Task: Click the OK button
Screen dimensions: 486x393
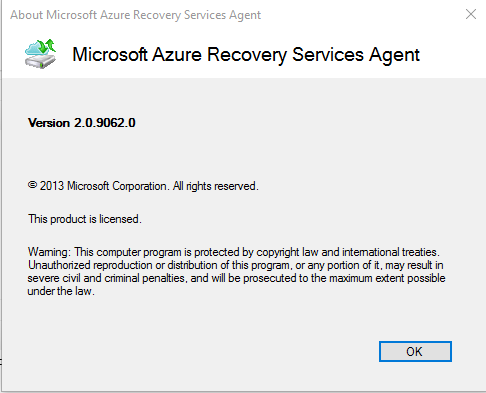Action: coord(415,351)
